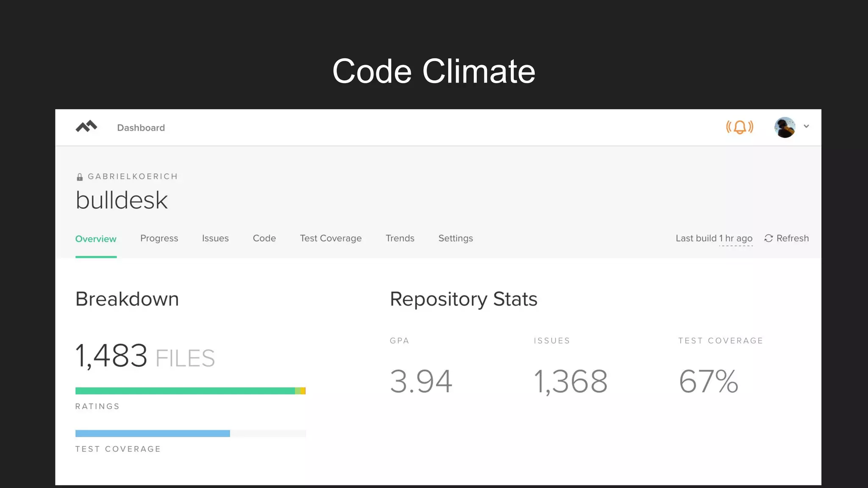This screenshot has height=488, width=868.
Task: Click the Refresh button label
Action: [x=793, y=238]
